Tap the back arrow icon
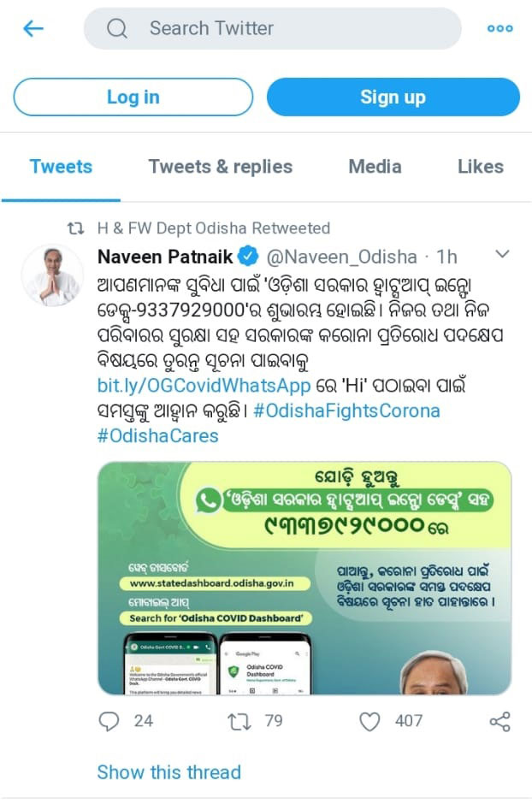Image resolution: width=532 pixels, height=804 pixels. pos(33,28)
